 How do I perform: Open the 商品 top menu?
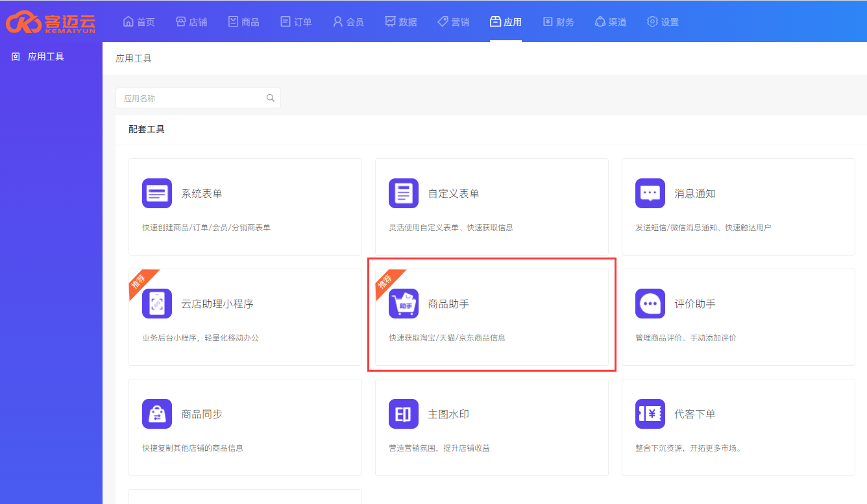[x=243, y=22]
